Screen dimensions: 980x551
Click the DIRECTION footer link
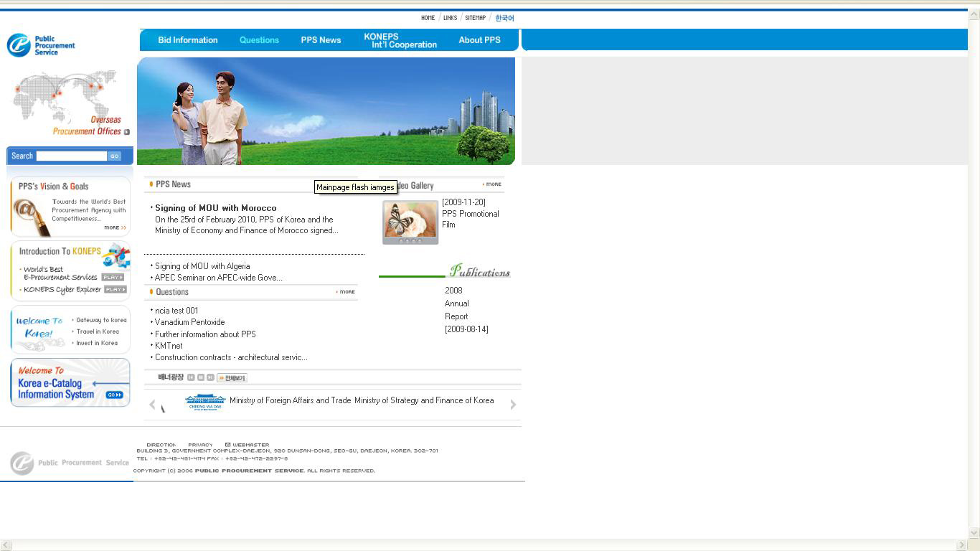161,445
